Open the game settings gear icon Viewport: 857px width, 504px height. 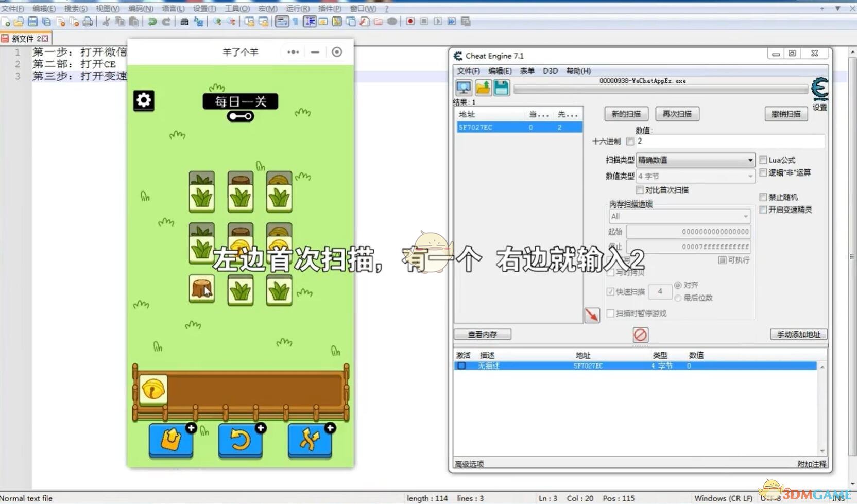click(144, 100)
